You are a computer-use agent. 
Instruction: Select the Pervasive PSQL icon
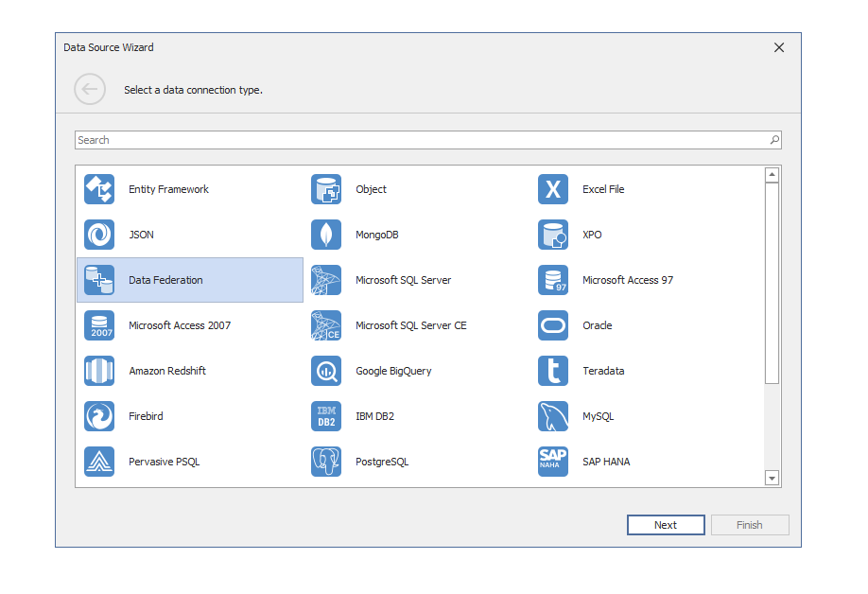click(x=99, y=462)
